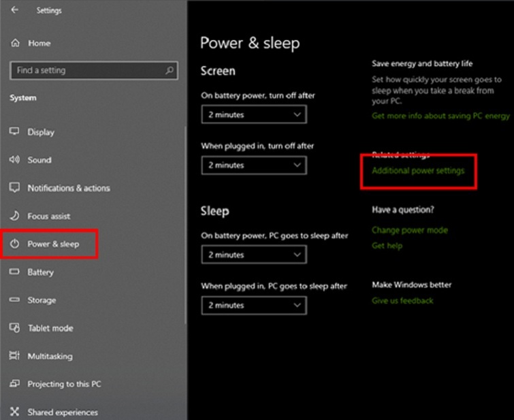Open screen-off on battery power dropdown
Viewport: 514px width, 420px height.
(254, 115)
